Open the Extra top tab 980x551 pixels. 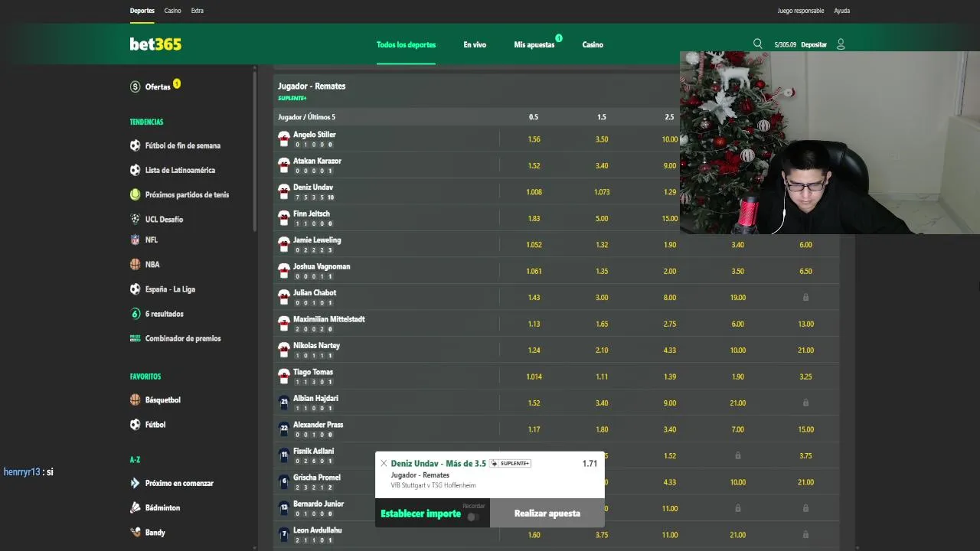198,11
